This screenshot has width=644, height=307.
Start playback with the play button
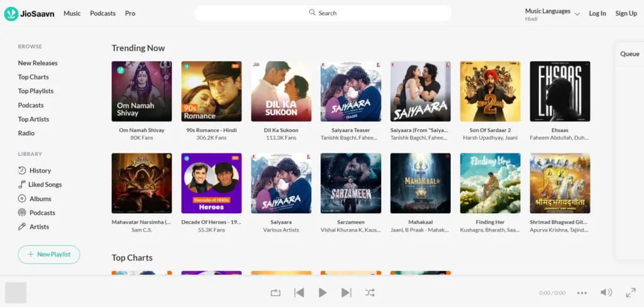323,293
